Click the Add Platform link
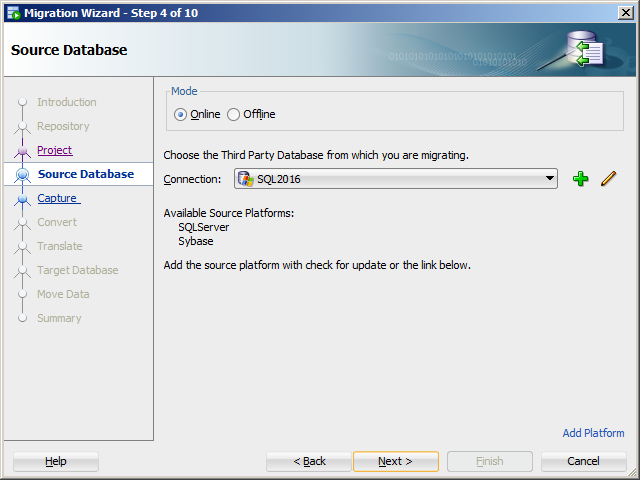Screen dimensions: 640x480 pyautogui.click(x=593, y=433)
